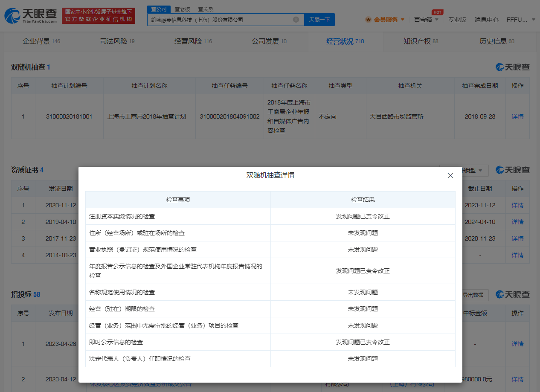Clear the company search box with the X icon
540x392 pixels.
click(x=296, y=20)
